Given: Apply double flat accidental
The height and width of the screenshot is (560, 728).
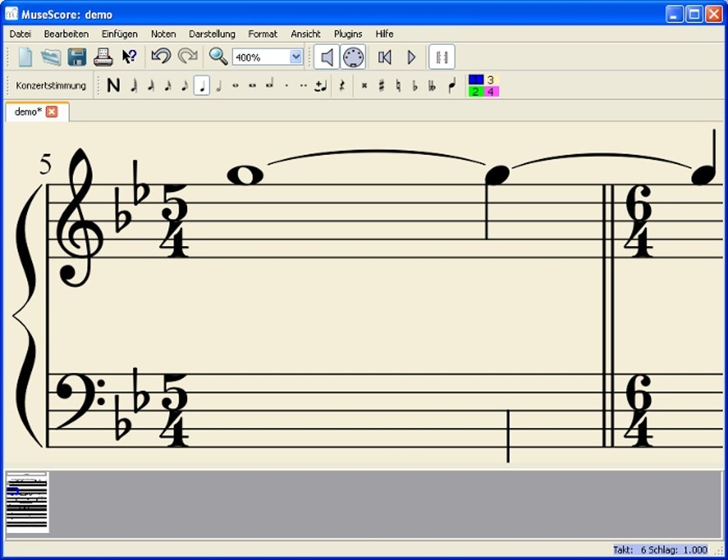Looking at the screenshot, I should tap(432, 86).
